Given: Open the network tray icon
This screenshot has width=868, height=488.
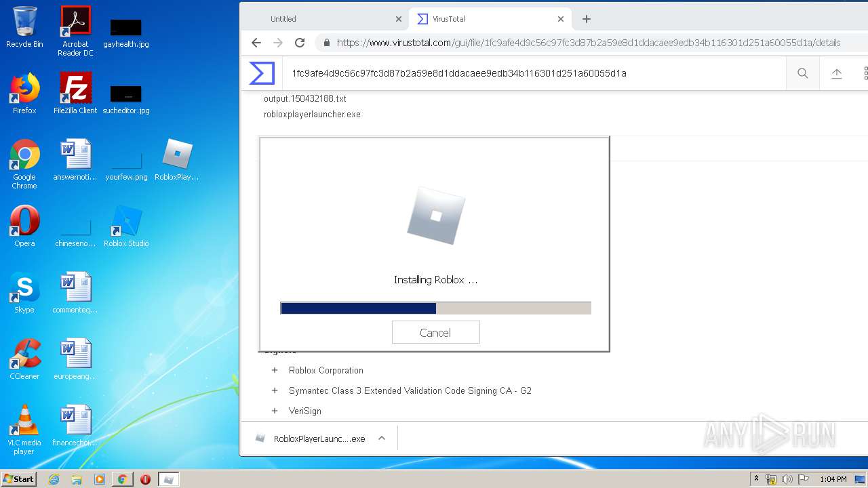Looking at the screenshot, I should [x=771, y=479].
